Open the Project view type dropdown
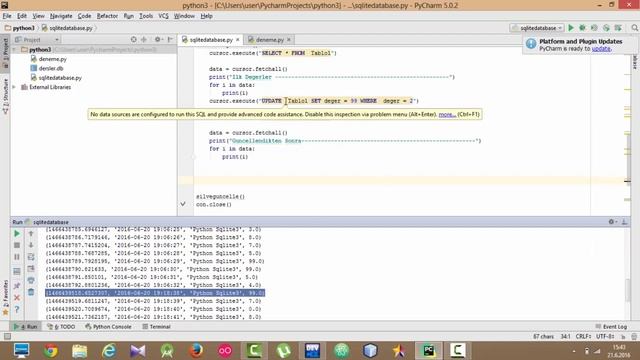Image resolution: width=640 pixels, height=360 pixels. click(x=37, y=40)
